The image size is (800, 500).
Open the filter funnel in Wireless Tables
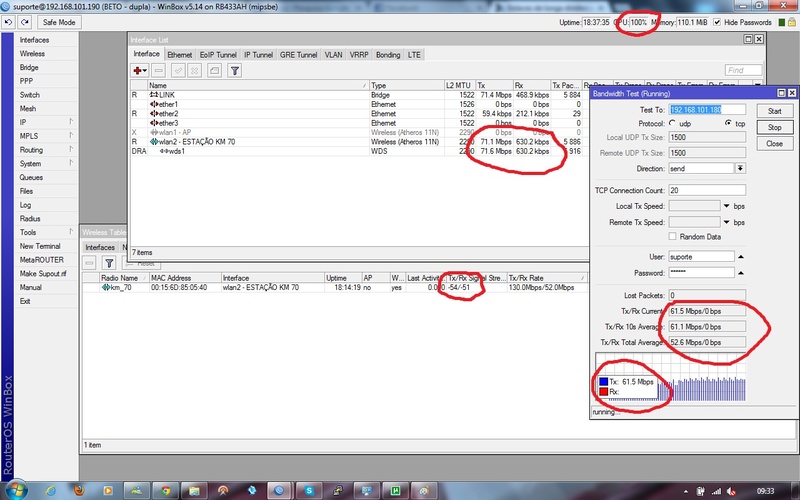[109, 263]
